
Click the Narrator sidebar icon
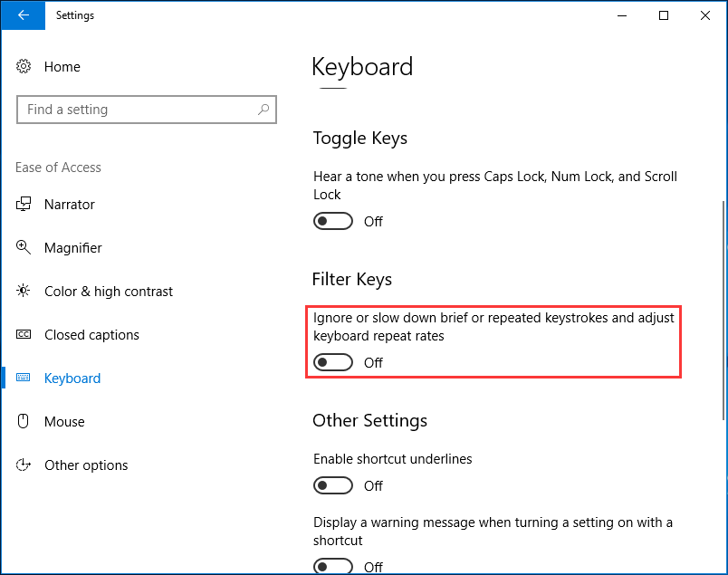tap(24, 205)
